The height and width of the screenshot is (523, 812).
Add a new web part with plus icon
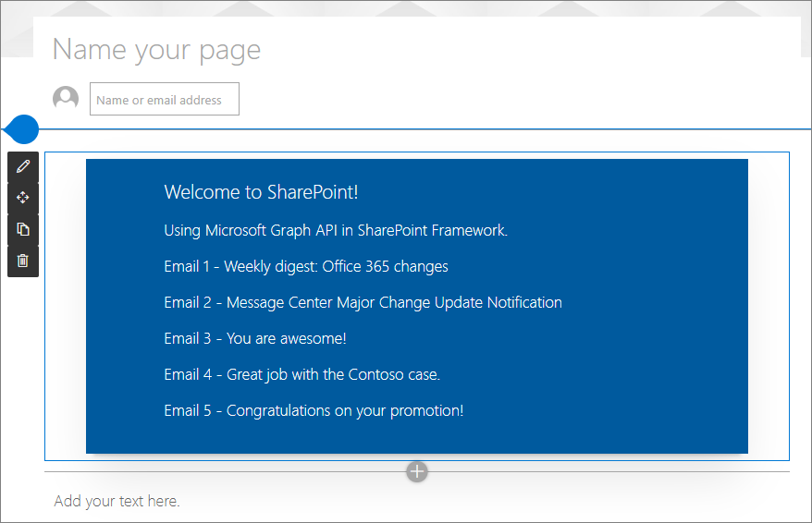pos(417,471)
